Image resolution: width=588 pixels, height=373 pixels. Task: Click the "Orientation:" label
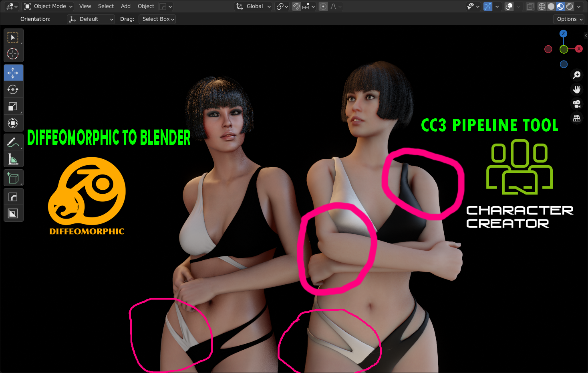[35, 19]
